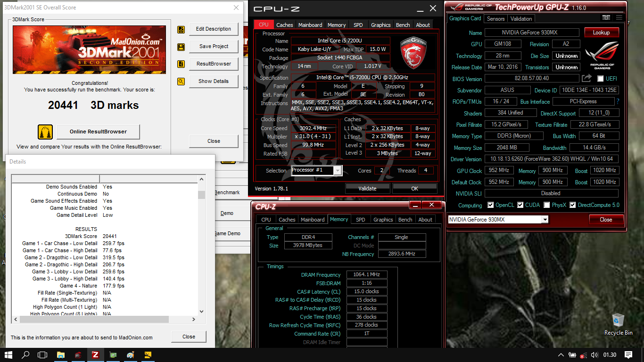The image size is (644, 362).
Task: Toggle the UEFI checkbox in GPU-Z
Action: (601, 79)
